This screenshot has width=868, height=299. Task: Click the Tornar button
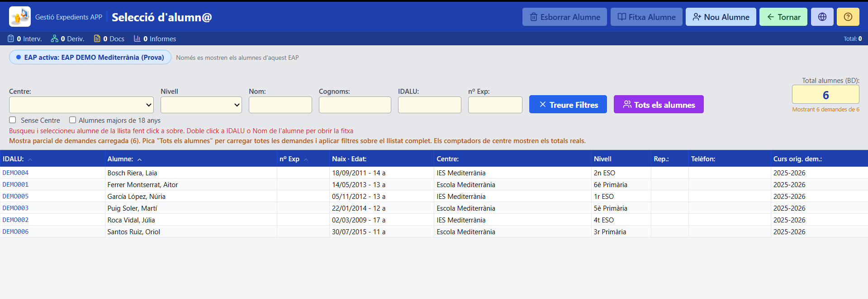point(783,17)
